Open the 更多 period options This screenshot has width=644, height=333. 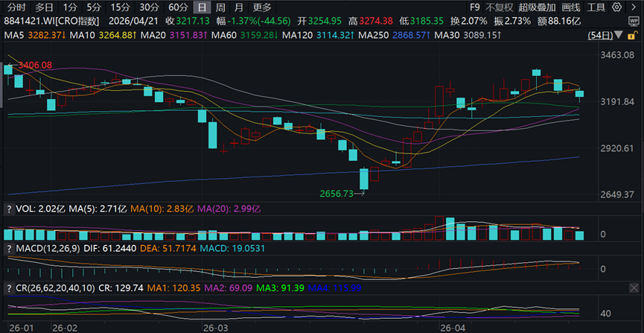pyautogui.click(x=262, y=7)
